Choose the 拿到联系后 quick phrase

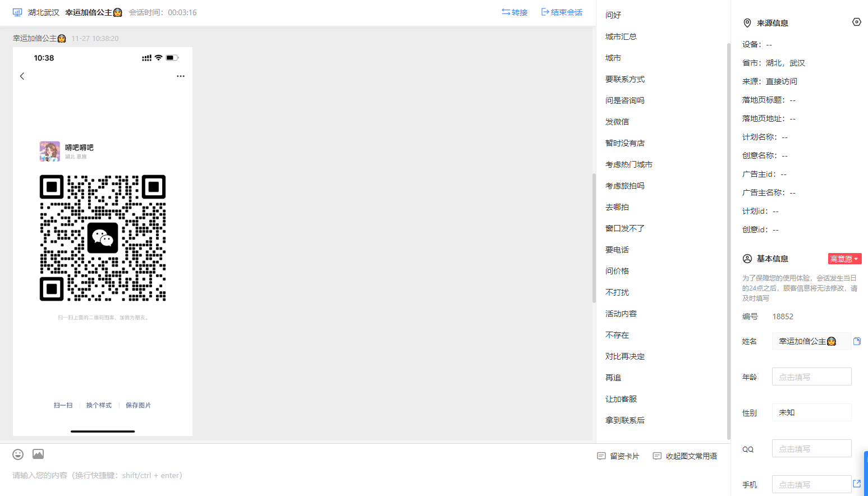[x=625, y=420]
